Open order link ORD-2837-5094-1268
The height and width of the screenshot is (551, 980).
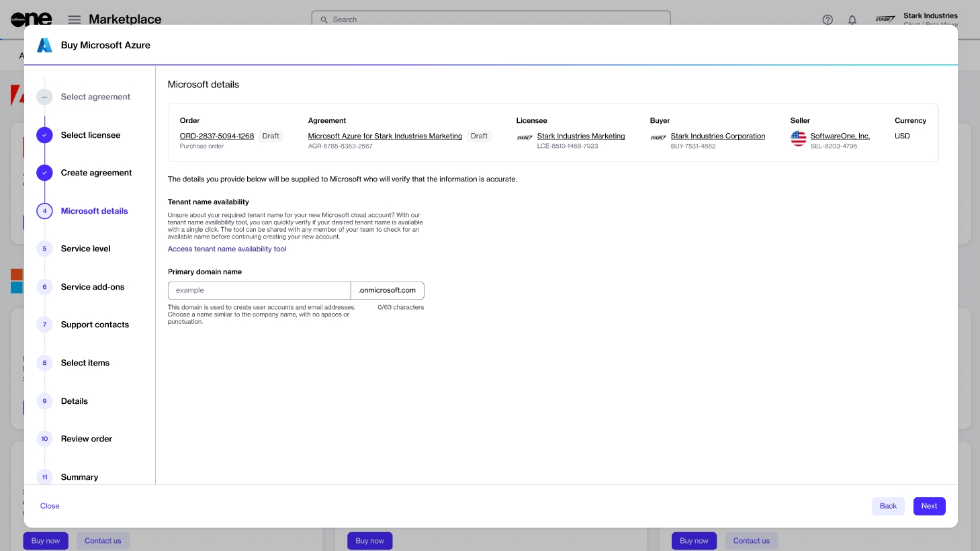point(216,136)
